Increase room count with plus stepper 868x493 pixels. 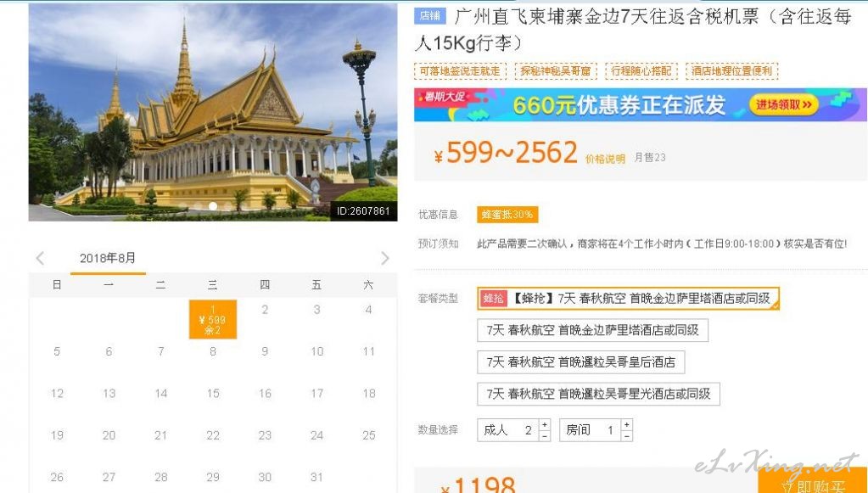click(x=627, y=424)
